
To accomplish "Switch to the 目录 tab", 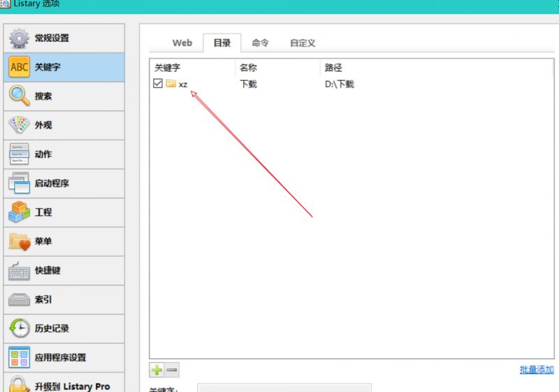I will click(x=222, y=43).
